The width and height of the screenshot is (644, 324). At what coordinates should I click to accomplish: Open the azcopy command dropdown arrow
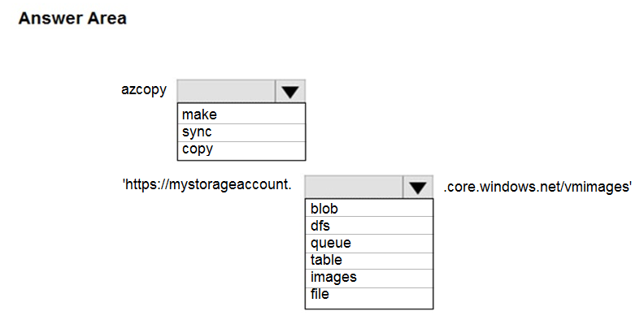pos(290,91)
